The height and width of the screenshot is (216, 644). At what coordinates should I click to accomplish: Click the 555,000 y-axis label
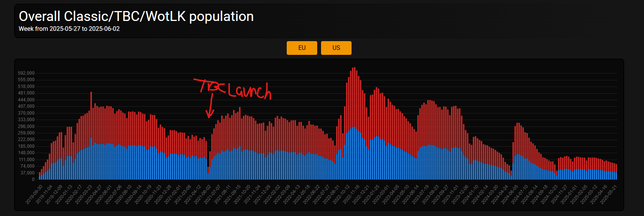tap(26, 80)
